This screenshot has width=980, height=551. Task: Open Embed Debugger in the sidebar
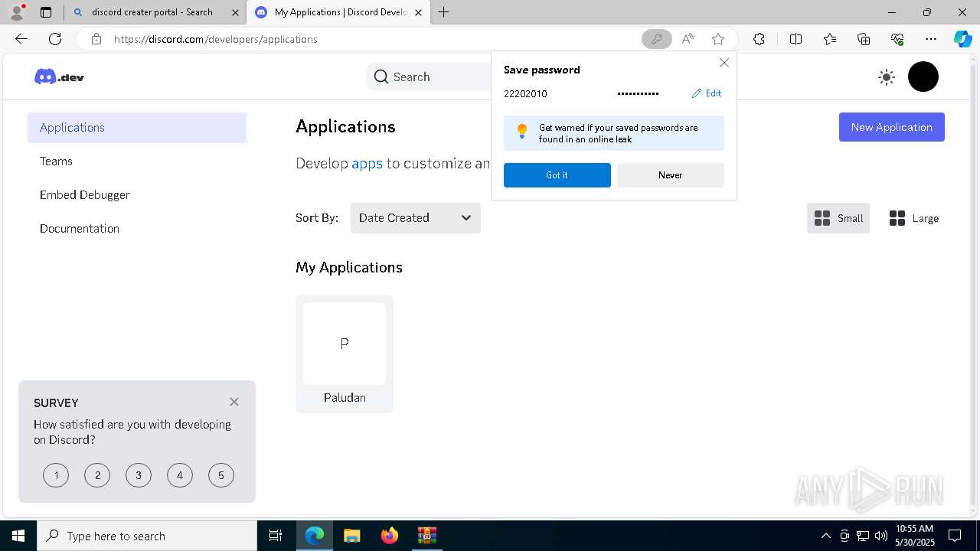pos(137,195)
